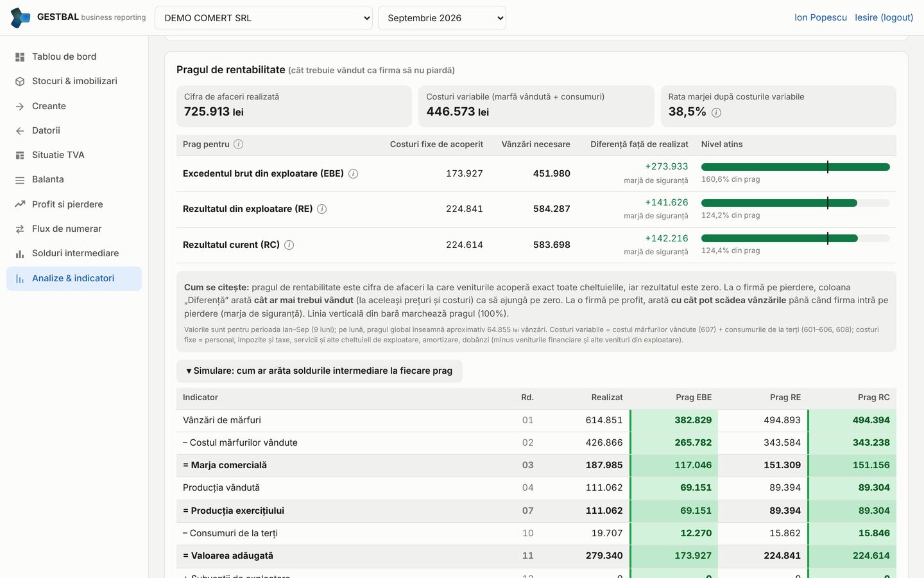The height and width of the screenshot is (578, 924).
Task: Click info icon for Excedentul brut (EBE)
Action: pos(353,173)
